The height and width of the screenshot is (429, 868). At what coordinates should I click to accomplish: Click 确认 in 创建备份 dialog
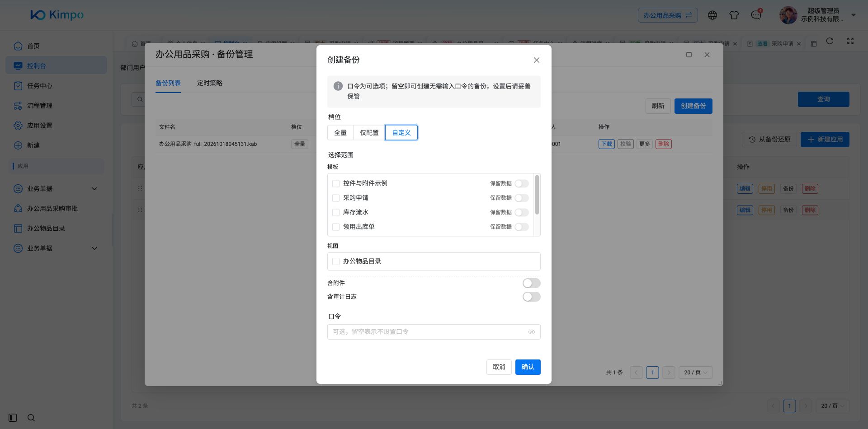(x=528, y=367)
